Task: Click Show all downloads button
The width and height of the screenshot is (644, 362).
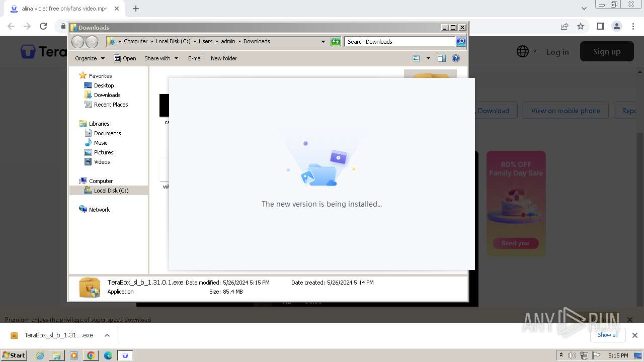Action: click(608, 335)
